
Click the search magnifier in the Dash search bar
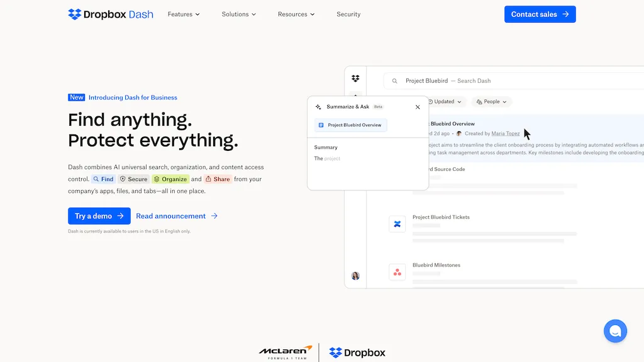pos(394,80)
